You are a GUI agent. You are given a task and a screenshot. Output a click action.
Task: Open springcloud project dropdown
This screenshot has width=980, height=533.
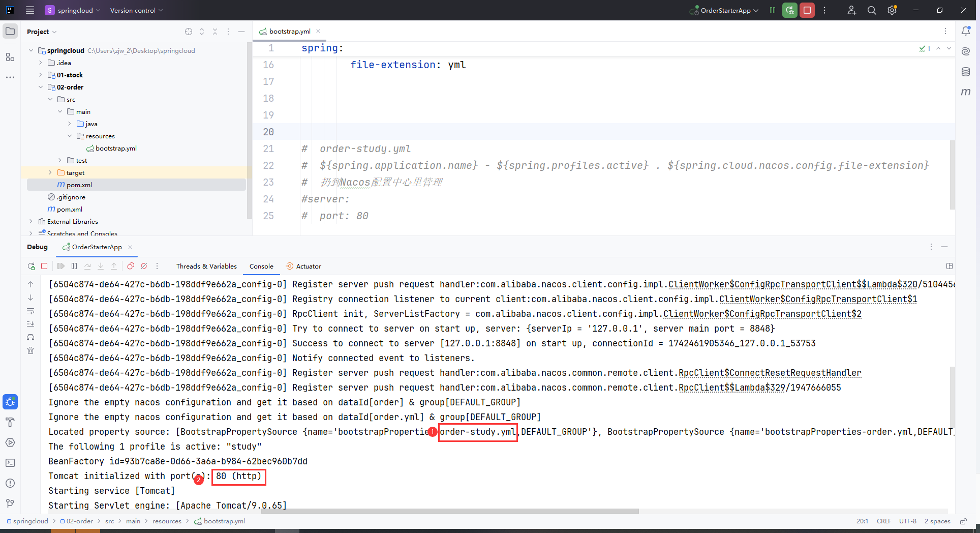(73, 10)
